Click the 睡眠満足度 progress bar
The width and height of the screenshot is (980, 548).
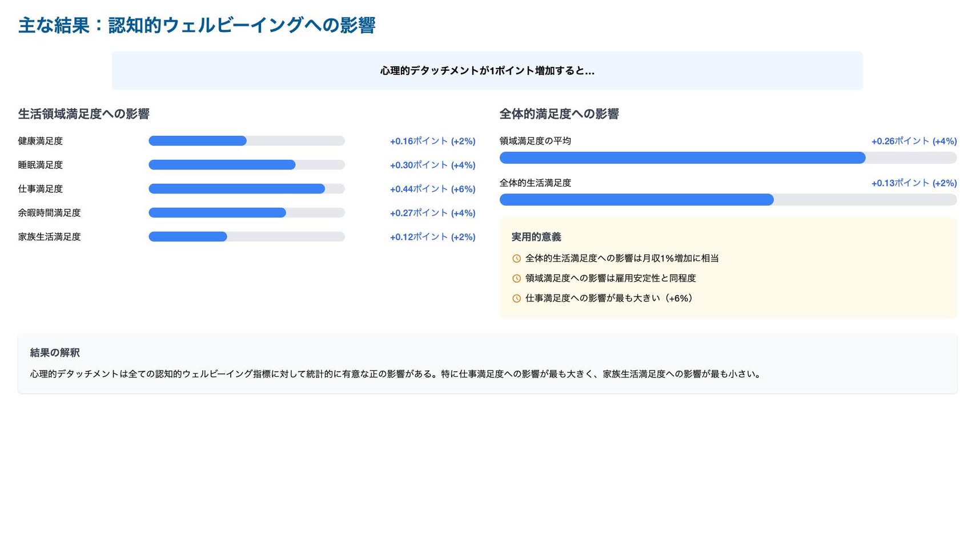[247, 165]
